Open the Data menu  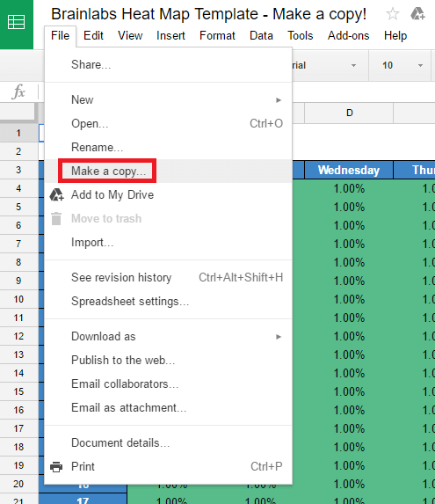[x=261, y=36]
